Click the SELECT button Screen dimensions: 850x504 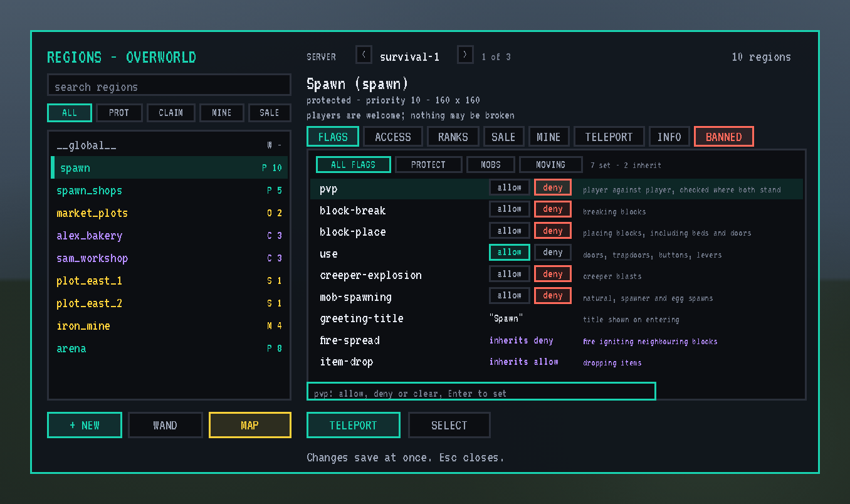pyautogui.click(x=449, y=425)
